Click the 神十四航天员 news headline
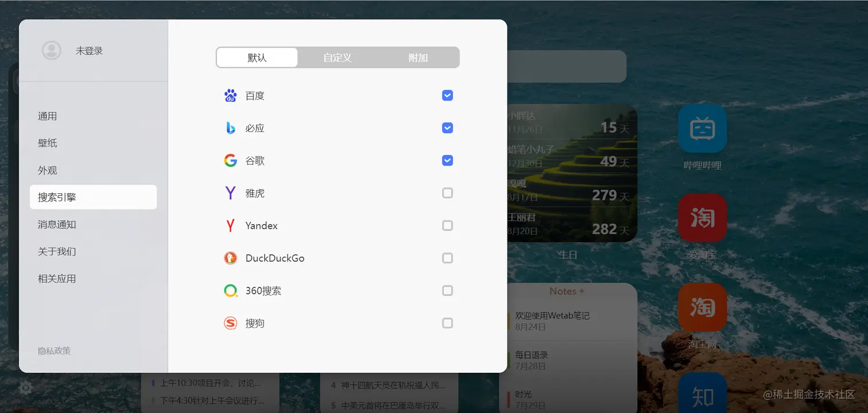This screenshot has height=413, width=868. pos(388,385)
